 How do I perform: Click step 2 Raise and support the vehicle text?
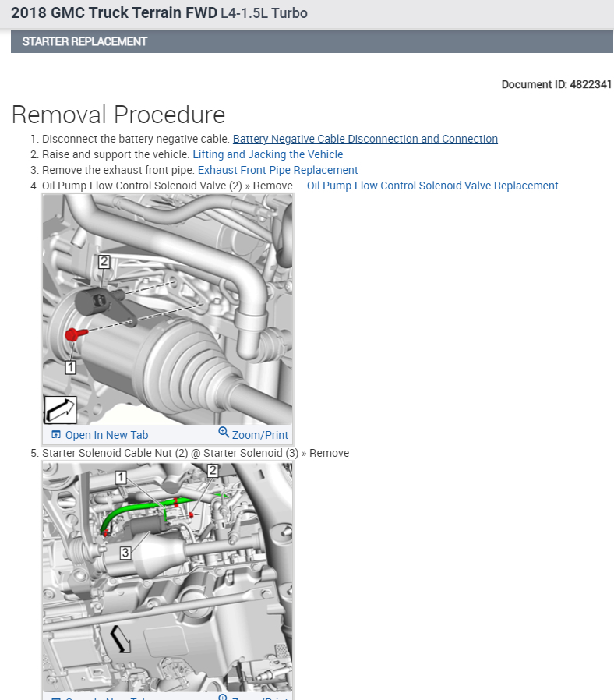(115, 154)
